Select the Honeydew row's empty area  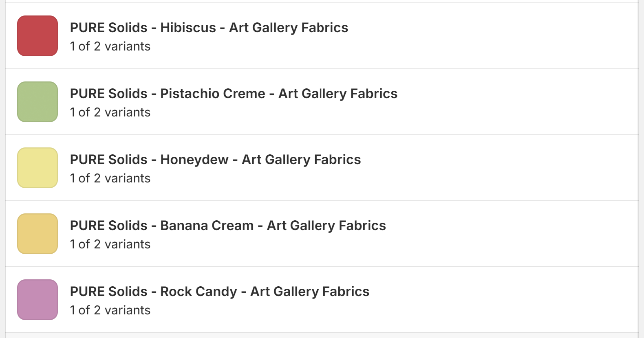[509, 168]
